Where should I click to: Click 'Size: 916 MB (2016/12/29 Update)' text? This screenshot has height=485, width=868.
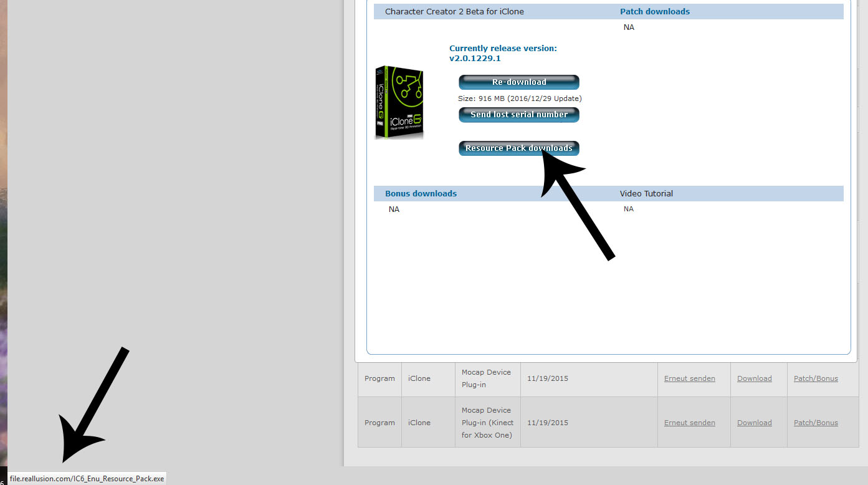(x=520, y=98)
